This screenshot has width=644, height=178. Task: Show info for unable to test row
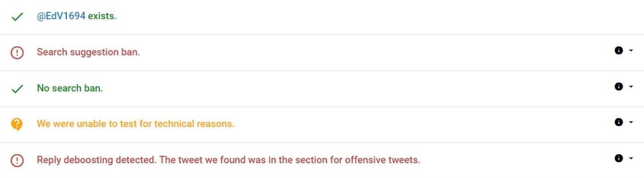click(619, 122)
